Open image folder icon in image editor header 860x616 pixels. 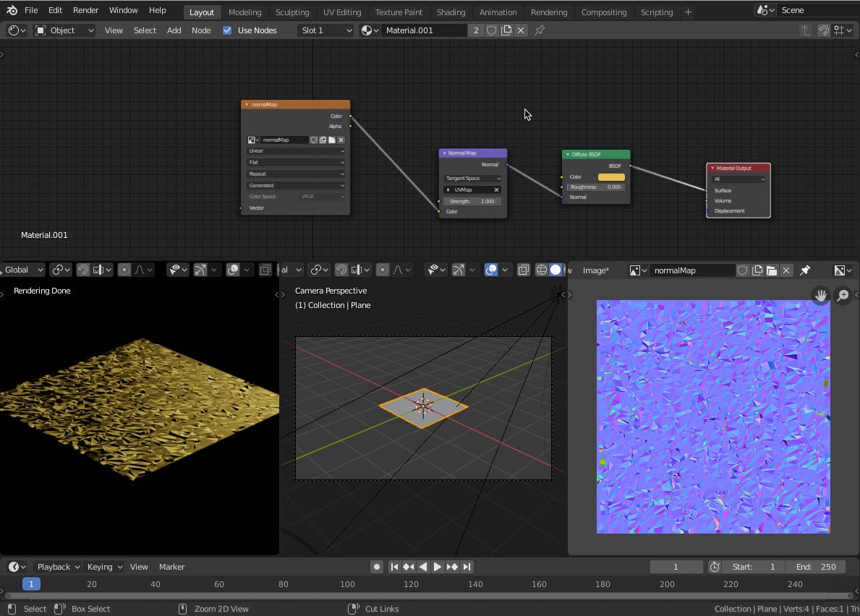coord(772,270)
